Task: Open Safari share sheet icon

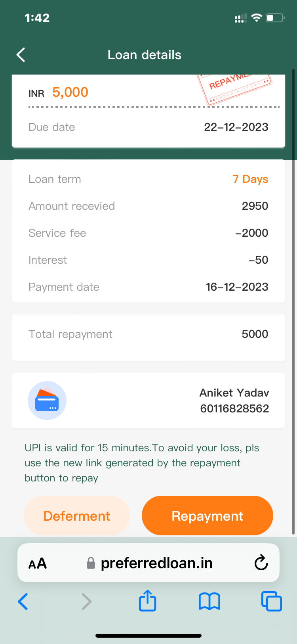Action: (x=148, y=601)
